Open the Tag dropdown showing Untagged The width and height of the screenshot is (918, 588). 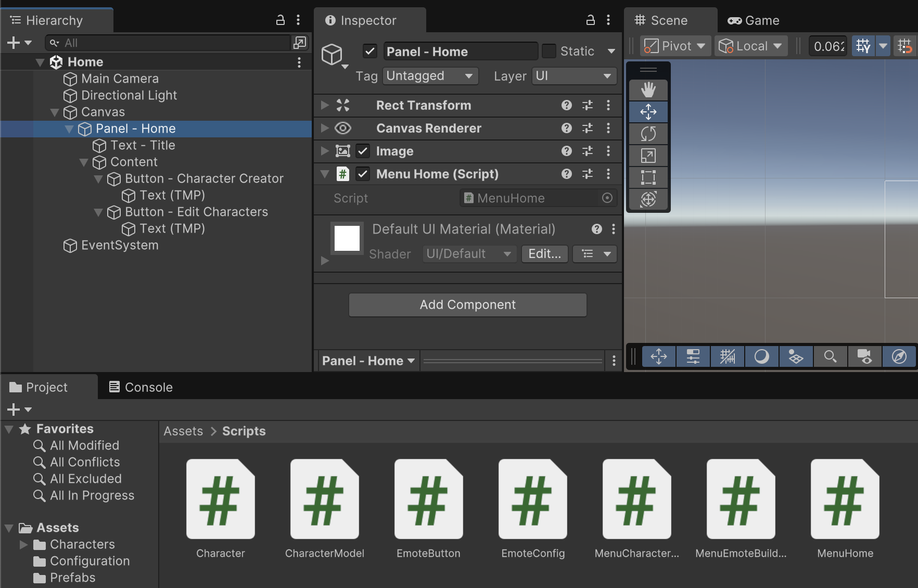(429, 76)
